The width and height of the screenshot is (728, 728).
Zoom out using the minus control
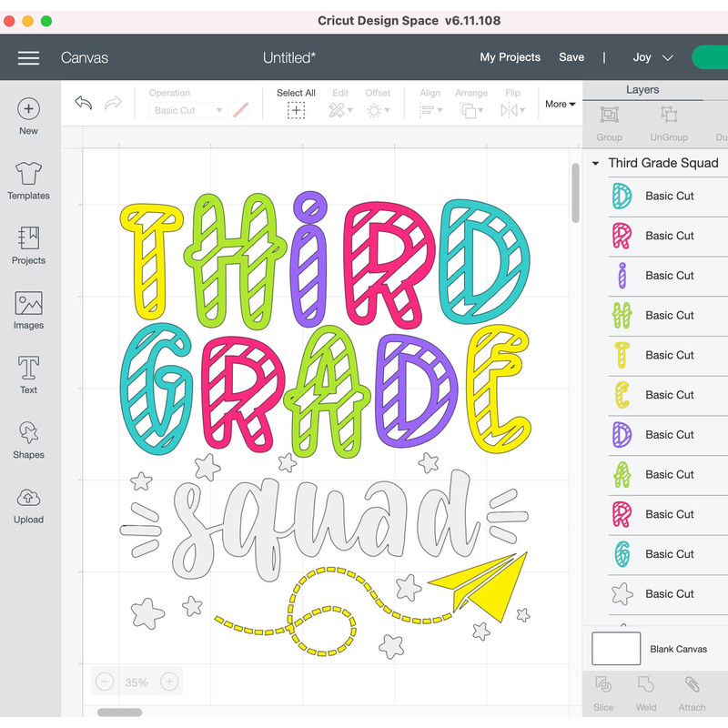tap(104, 681)
